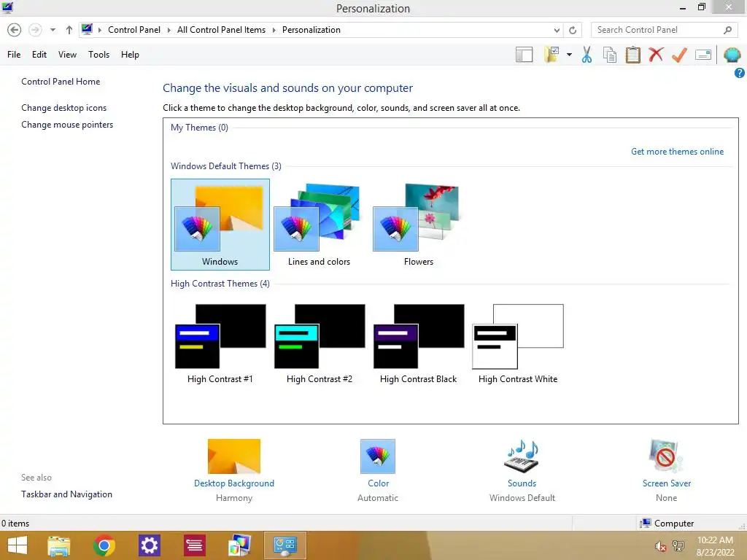This screenshot has height=560, width=747.
Task: Go back with the Back arrow
Action: pyautogui.click(x=15, y=30)
